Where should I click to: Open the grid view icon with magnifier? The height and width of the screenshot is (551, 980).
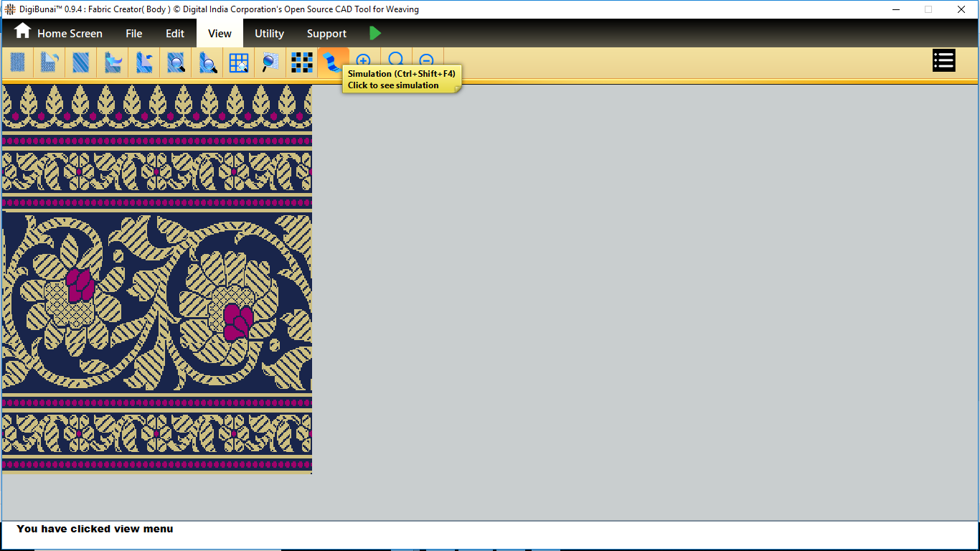click(239, 63)
